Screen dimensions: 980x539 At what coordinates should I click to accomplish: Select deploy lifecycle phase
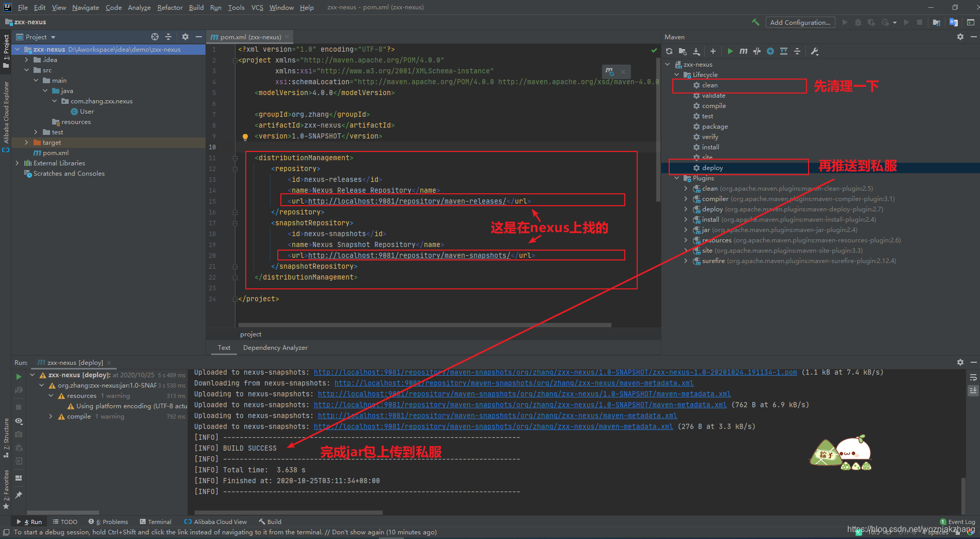[712, 168]
